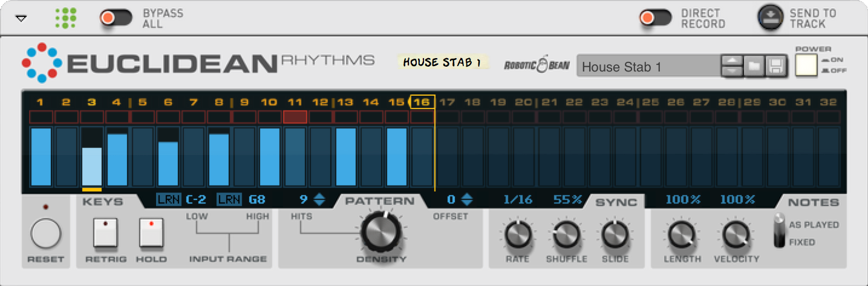Click the Euclidean Rhythms colored circle logo

click(x=42, y=62)
